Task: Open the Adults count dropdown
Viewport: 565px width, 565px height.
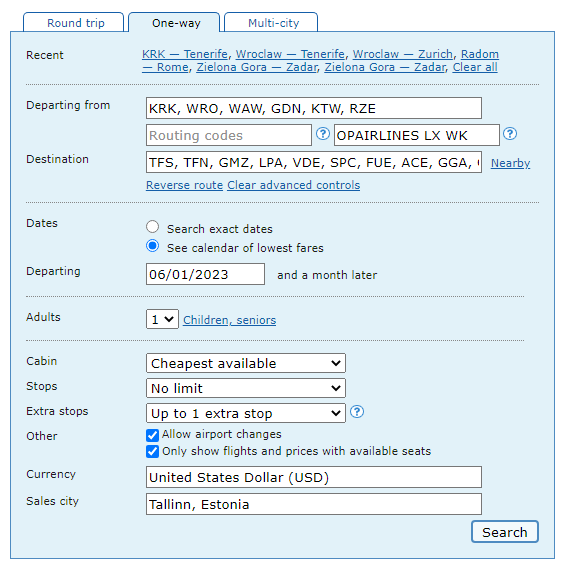Action: [x=162, y=319]
